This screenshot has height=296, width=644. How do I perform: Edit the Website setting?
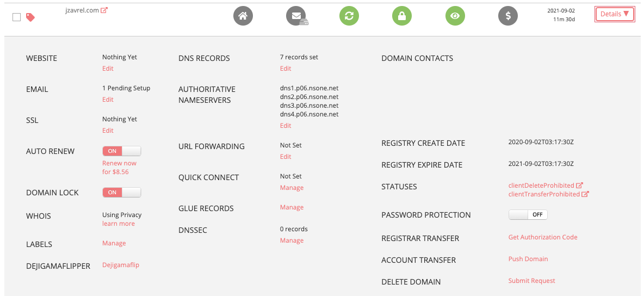point(108,68)
